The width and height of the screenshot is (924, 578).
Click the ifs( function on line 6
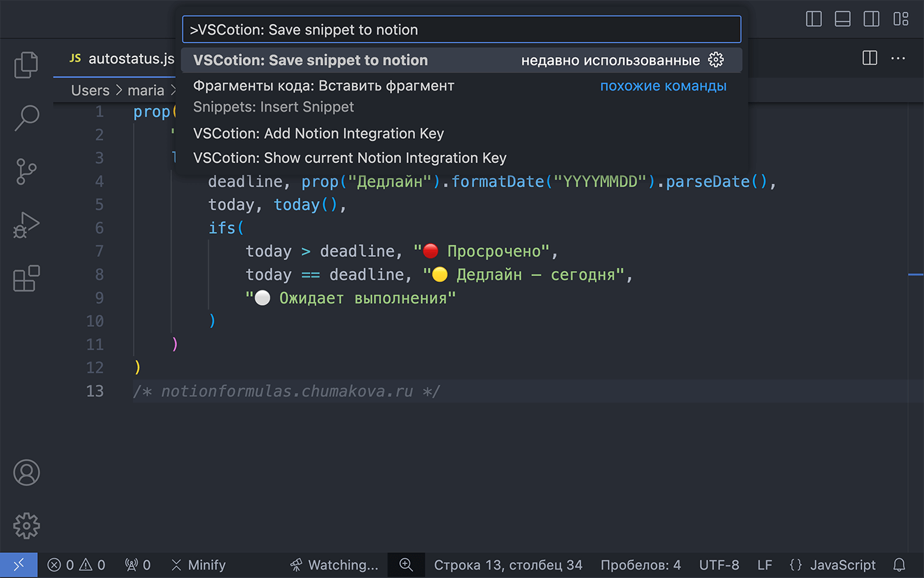[226, 228]
